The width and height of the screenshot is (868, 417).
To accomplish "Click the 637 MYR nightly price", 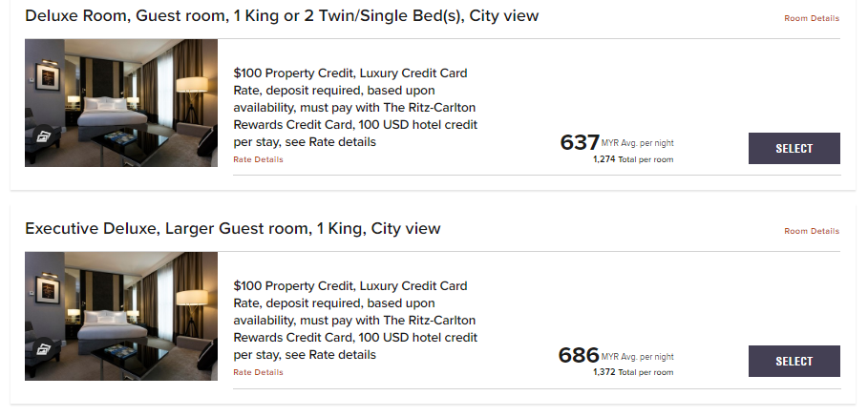I will tap(580, 143).
